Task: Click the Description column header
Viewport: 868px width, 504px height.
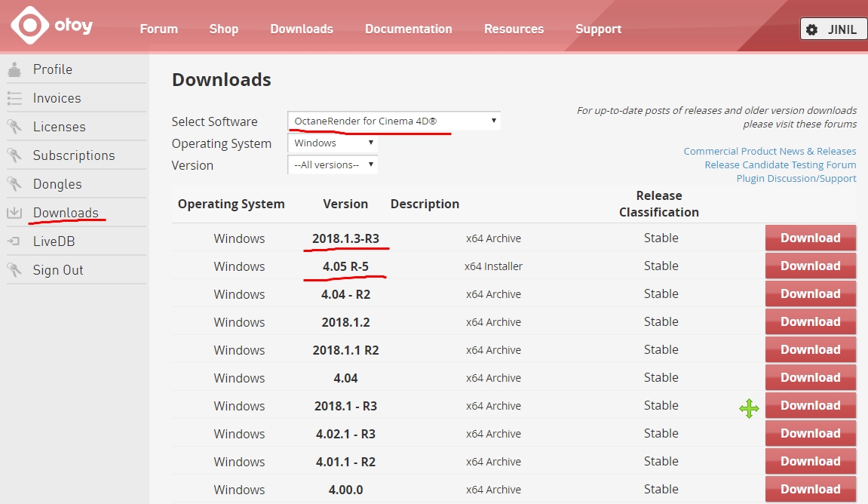Action: [x=425, y=204]
